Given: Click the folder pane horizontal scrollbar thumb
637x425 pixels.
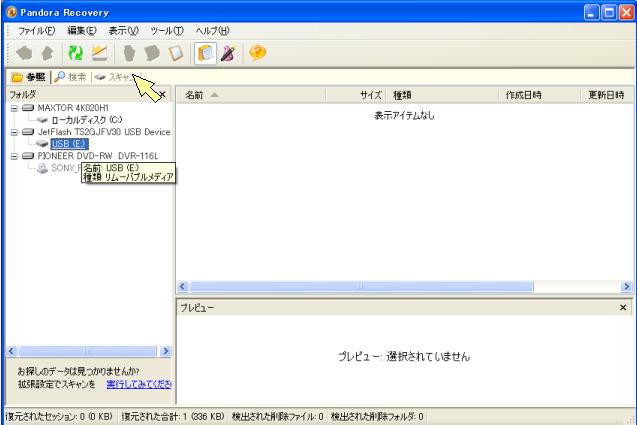Looking at the screenshot, I should coord(88,351).
